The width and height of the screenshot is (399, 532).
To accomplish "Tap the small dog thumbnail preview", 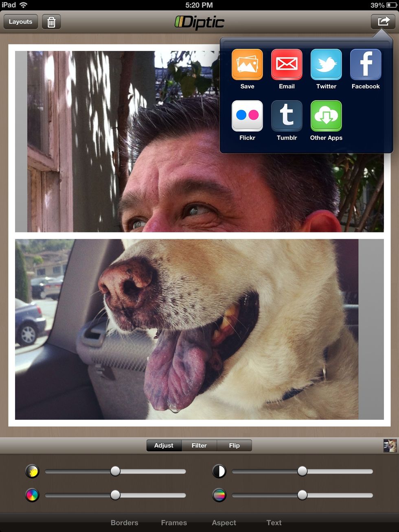I will pyautogui.click(x=390, y=446).
